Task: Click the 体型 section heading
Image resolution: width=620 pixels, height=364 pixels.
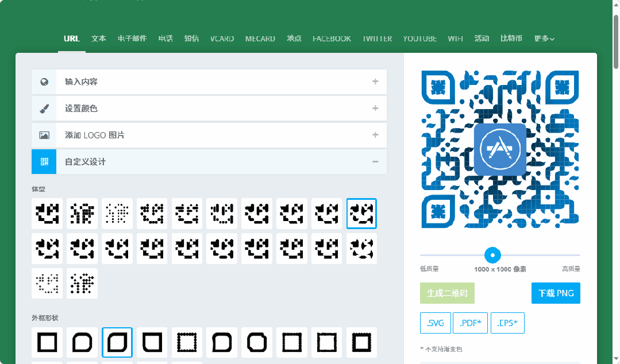Action: [38, 189]
